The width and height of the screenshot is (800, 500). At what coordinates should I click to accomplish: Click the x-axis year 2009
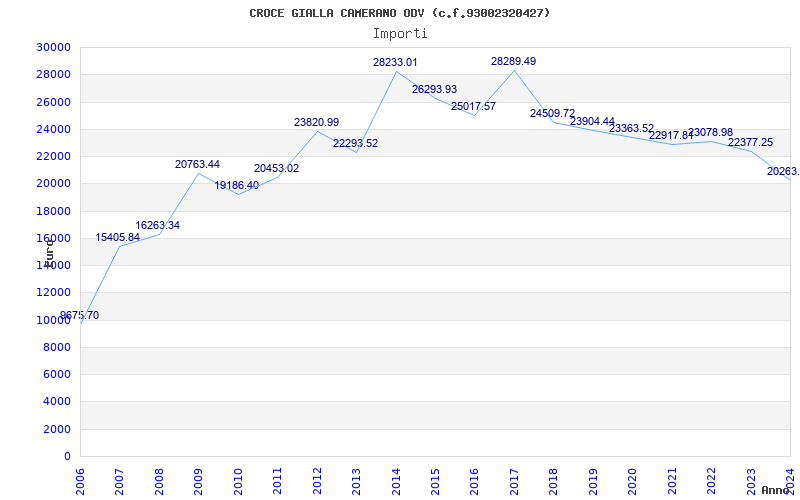198,481
